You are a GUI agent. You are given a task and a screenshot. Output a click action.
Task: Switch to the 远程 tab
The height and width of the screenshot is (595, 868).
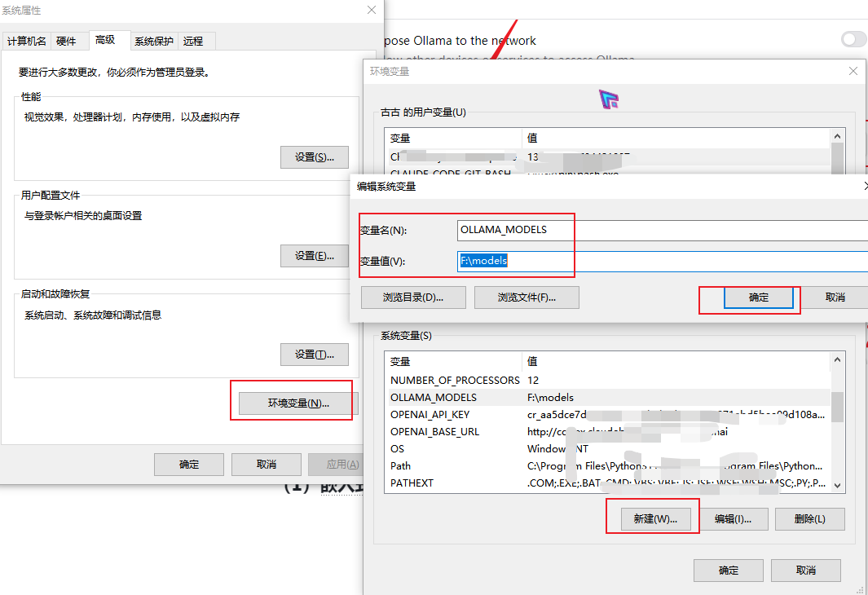193,41
